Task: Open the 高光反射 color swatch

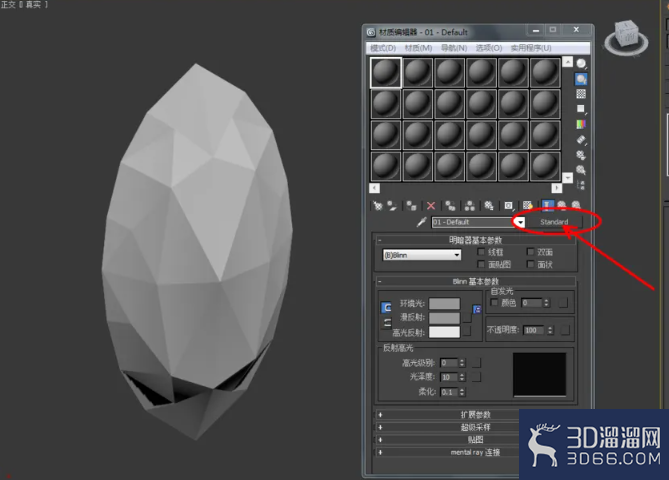Action: [x=444, y=332]
